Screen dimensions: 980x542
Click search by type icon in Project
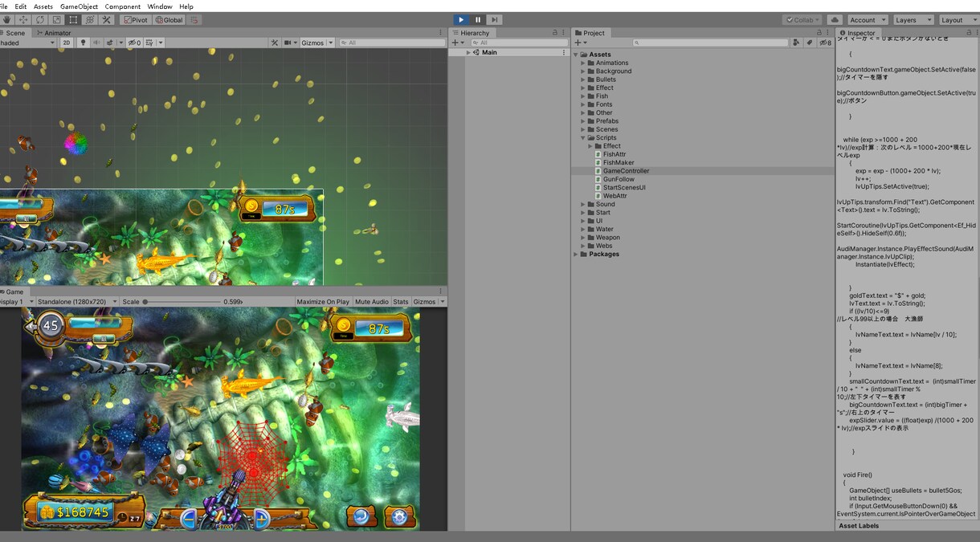798,43
